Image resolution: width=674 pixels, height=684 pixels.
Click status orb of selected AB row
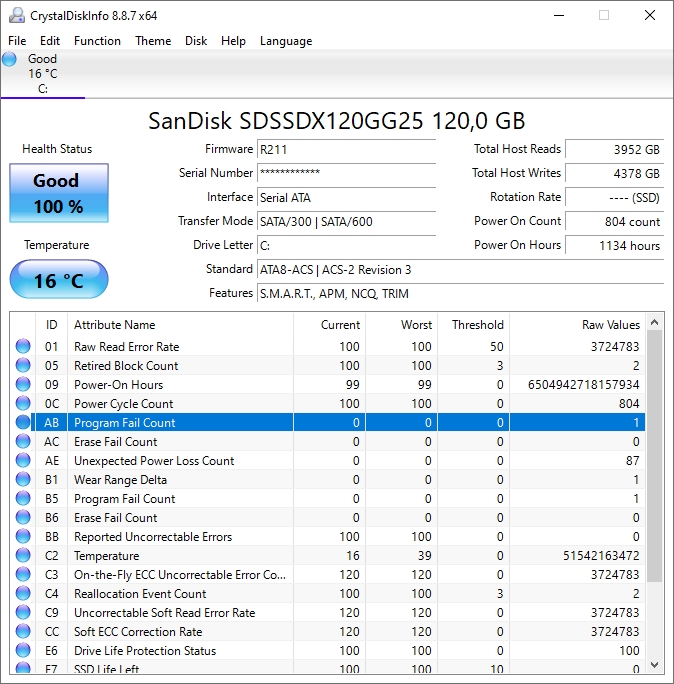coord(23,422)
